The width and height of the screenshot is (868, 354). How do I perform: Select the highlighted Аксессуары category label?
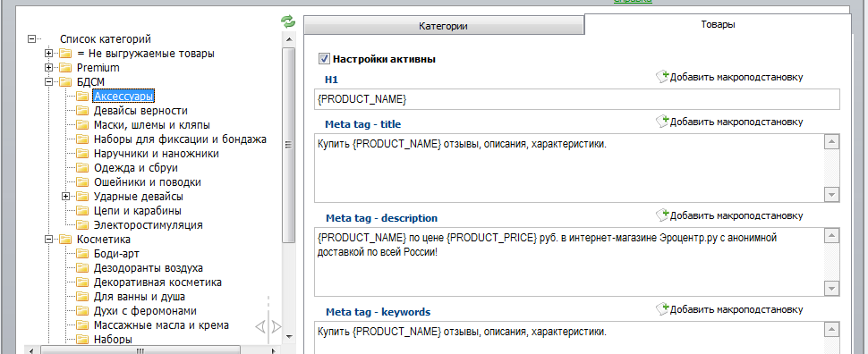123,97
